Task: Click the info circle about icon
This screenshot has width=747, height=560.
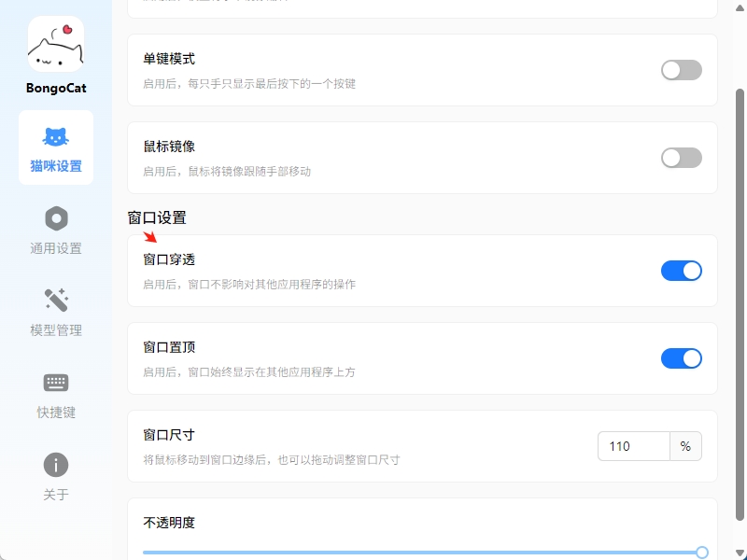Action: tap(56, 465)
